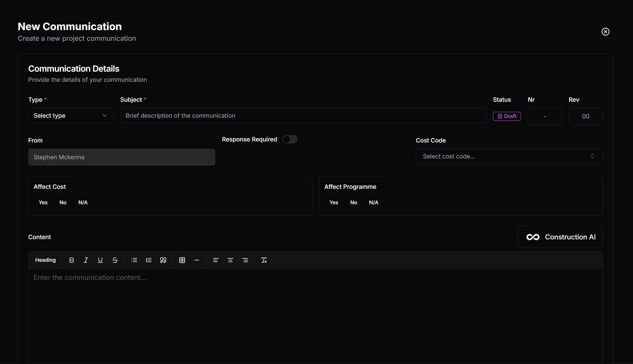Select N/A under Affect Programme

pos(373,202)
